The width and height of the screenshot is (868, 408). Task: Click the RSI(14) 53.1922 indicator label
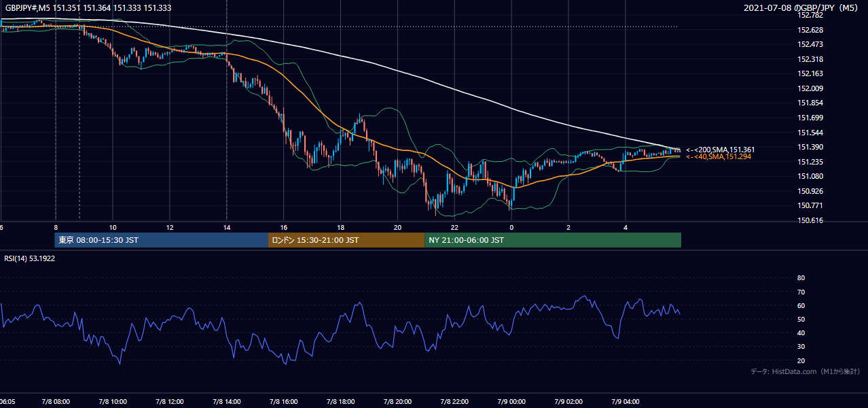(29, 258)
